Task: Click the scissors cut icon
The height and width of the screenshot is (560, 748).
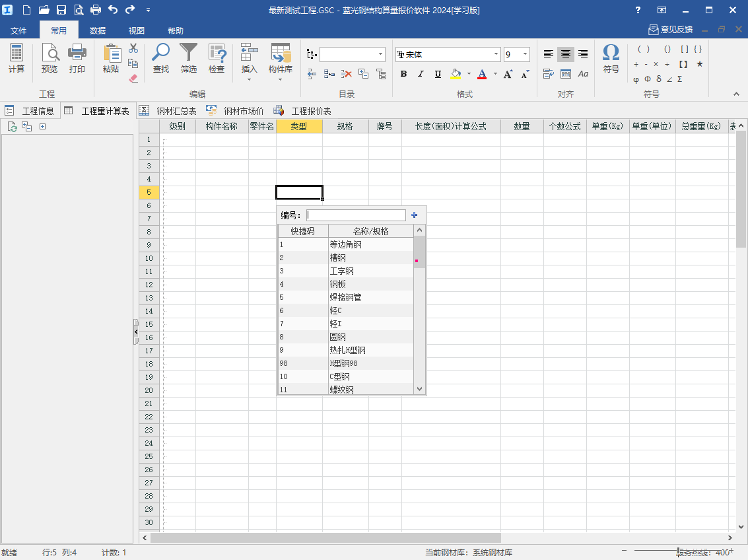Action: coord(133,48)
